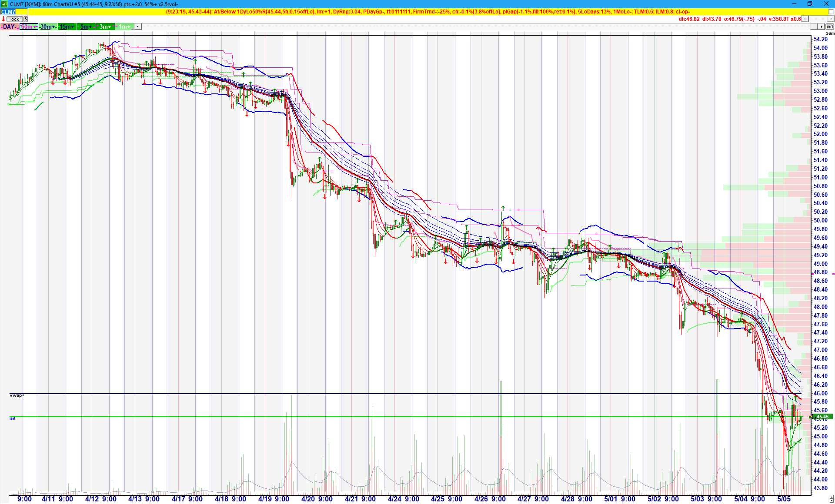Click the right-arrow button beside ind
835x504 pixels.
point(821,27)
